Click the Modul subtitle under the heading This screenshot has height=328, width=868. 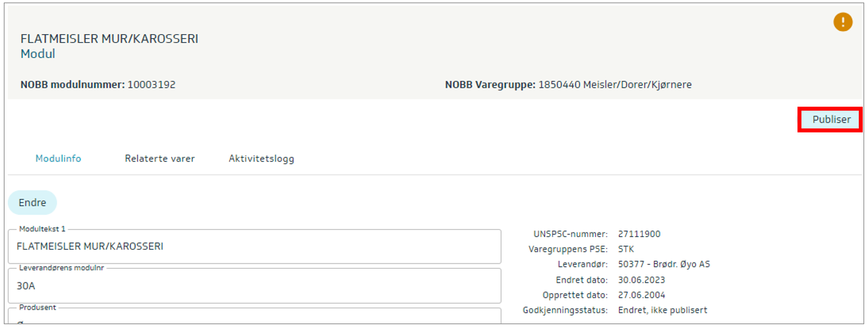coord(38,54)
